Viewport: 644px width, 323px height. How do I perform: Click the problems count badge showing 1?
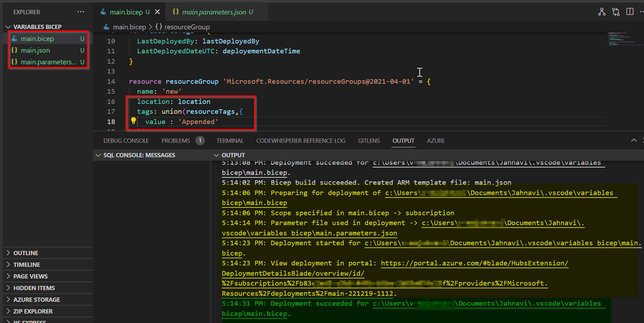pyautogui.click(x=200, y=141)
